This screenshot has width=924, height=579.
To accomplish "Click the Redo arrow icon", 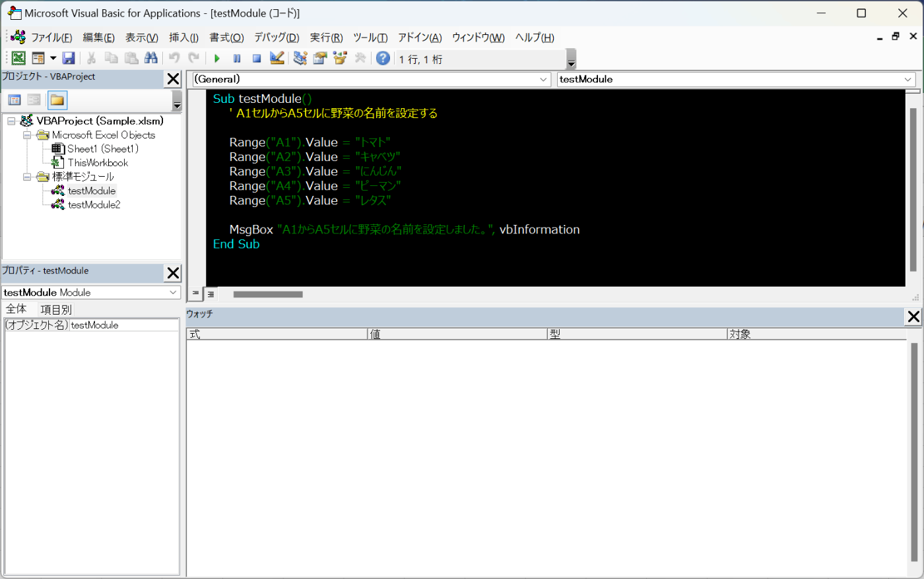I will (194, 59).
